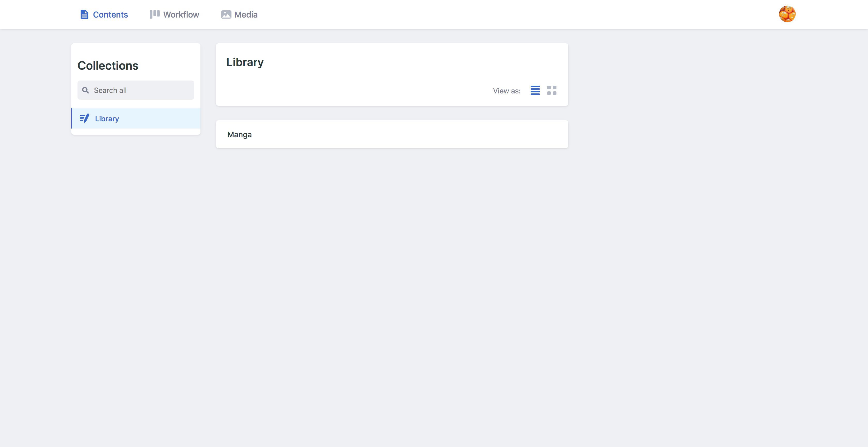Focus the Search all input field
Image resolution: width=868 pixels, height=447 pixels.
click(x=136, y=90)
